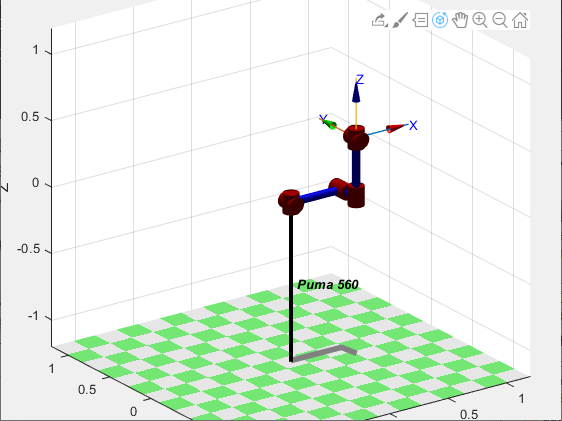562x421 pixels.
Task: Click the green Y-axis arrowhead cone
Action: click(329, 124)
